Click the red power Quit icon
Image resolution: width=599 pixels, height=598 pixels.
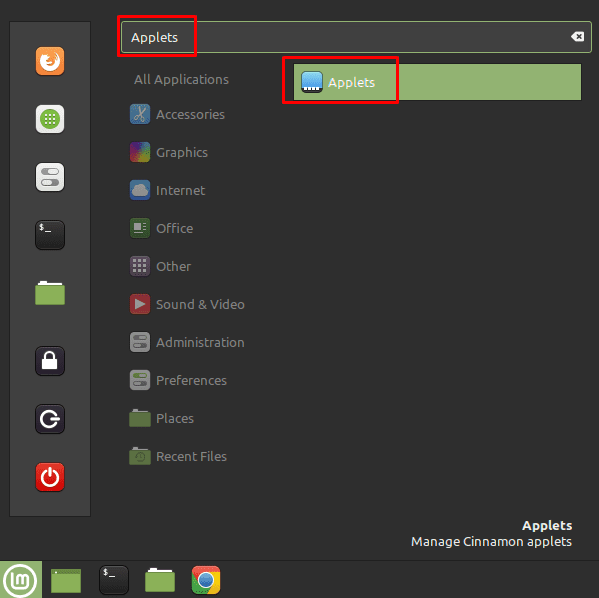pyautogui.click(x=50, y=477)
